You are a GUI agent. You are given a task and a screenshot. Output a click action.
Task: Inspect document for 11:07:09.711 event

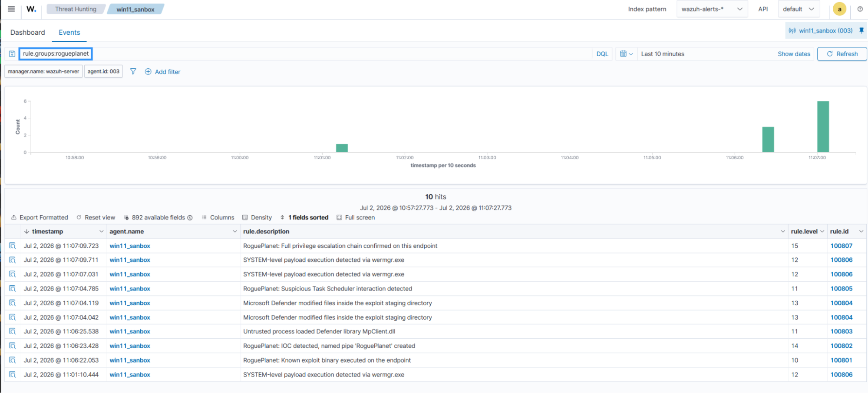(x=13, y=260)
